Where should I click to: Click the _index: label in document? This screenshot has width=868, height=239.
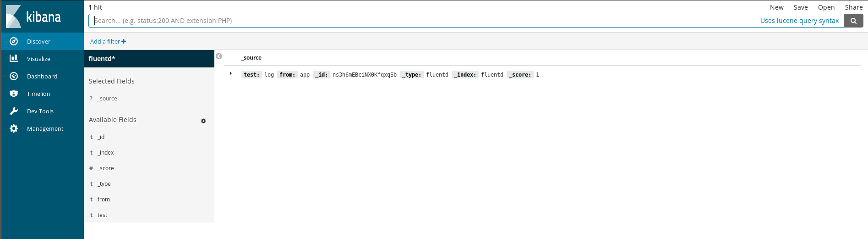465,75
